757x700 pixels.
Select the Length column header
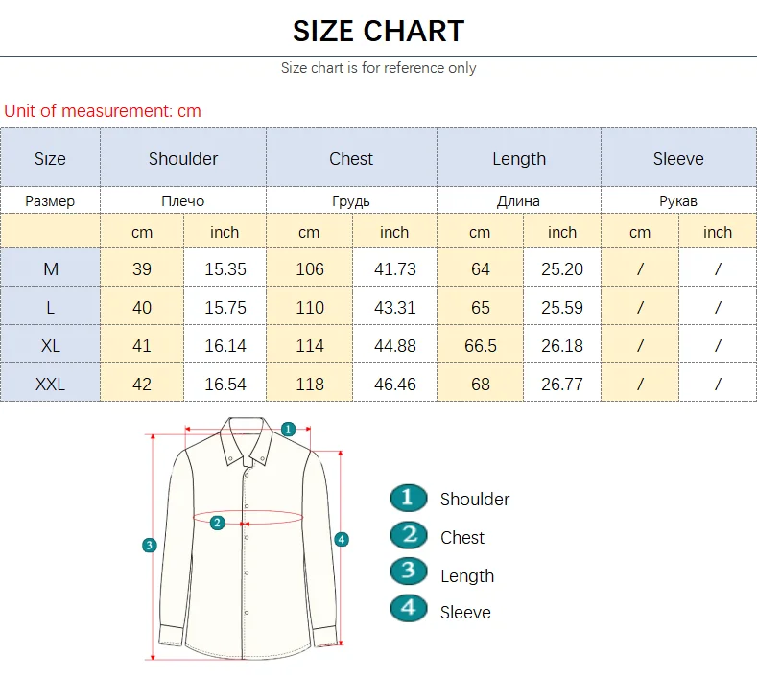coord(519,159)
